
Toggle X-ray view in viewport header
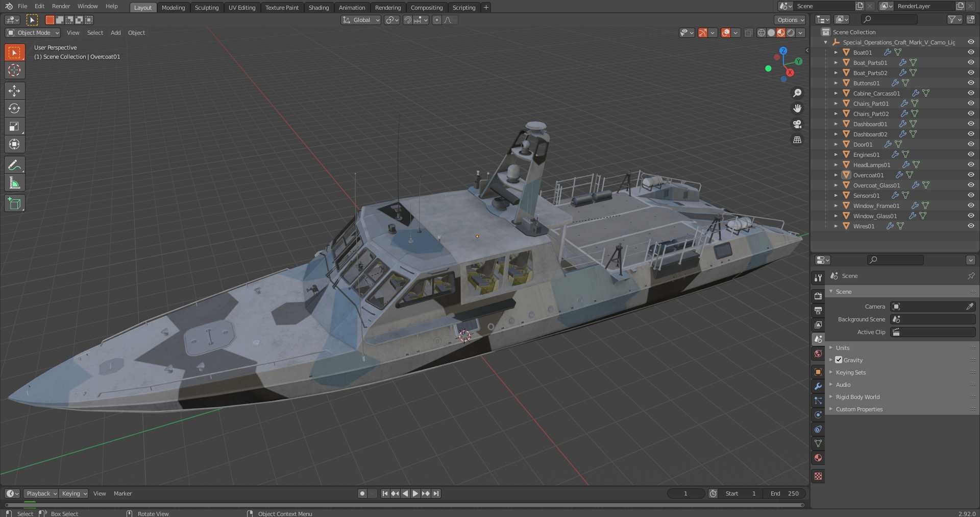pos(749,33)
